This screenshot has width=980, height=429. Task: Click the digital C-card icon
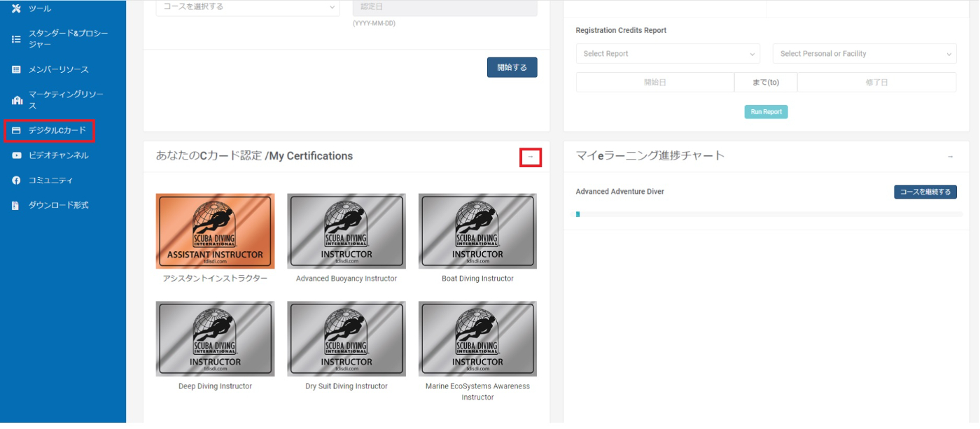(x=17, y=130)
